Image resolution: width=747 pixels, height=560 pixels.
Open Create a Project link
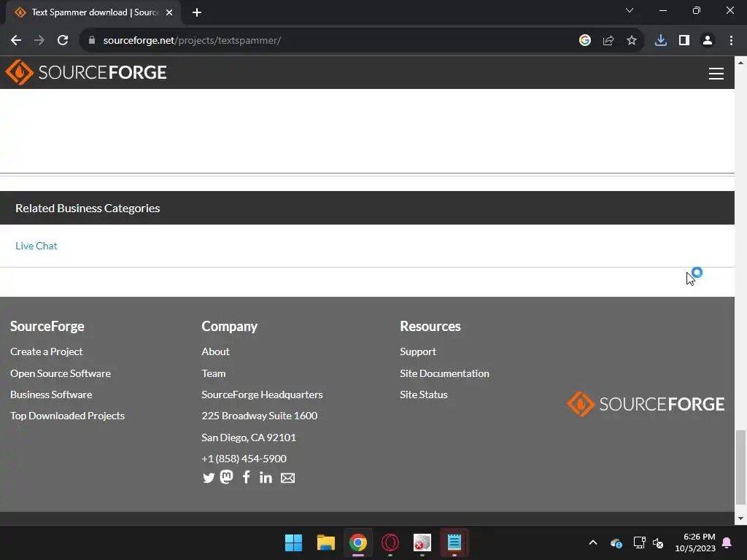point(47,351)
